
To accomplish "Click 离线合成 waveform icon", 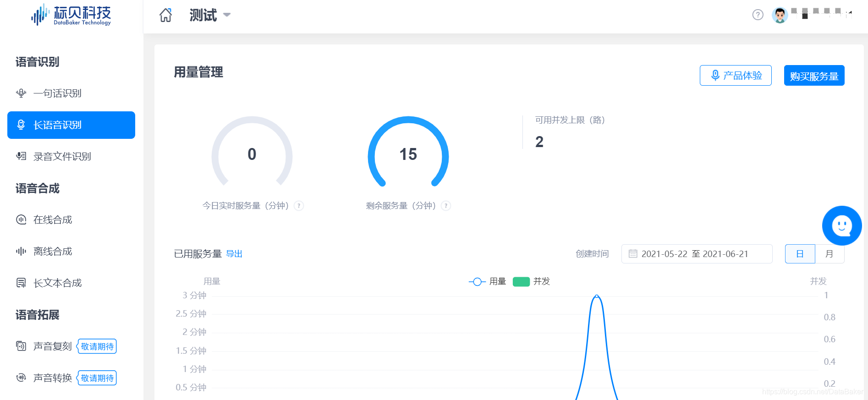I will (x=21, y=251).
